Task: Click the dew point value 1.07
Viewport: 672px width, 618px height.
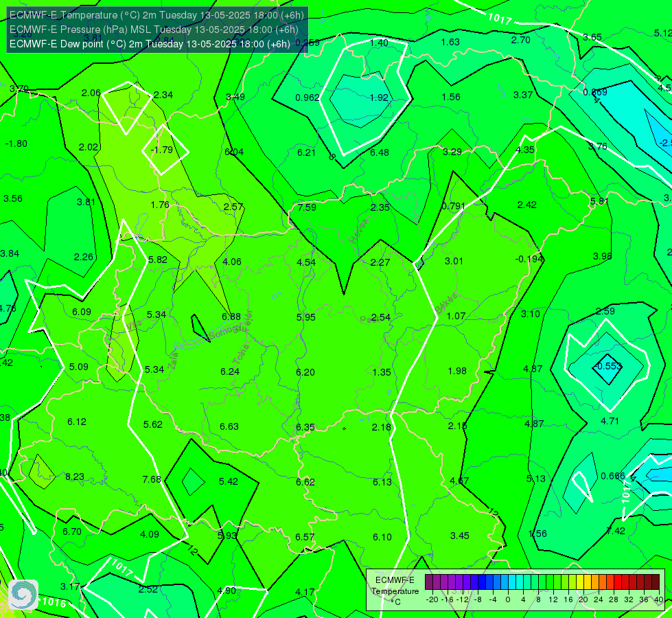Action: point(456,316)
